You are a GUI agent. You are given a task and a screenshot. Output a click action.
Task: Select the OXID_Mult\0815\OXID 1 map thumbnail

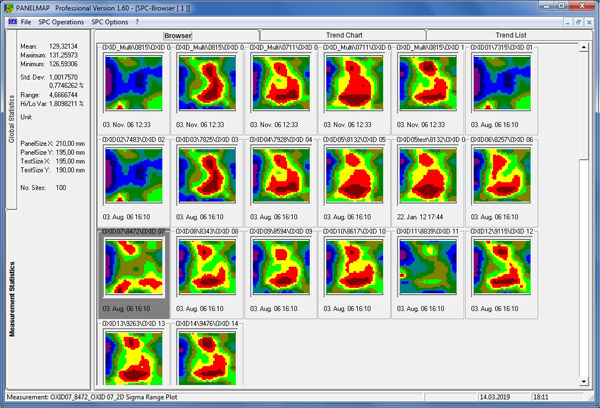tap(428, 83)
